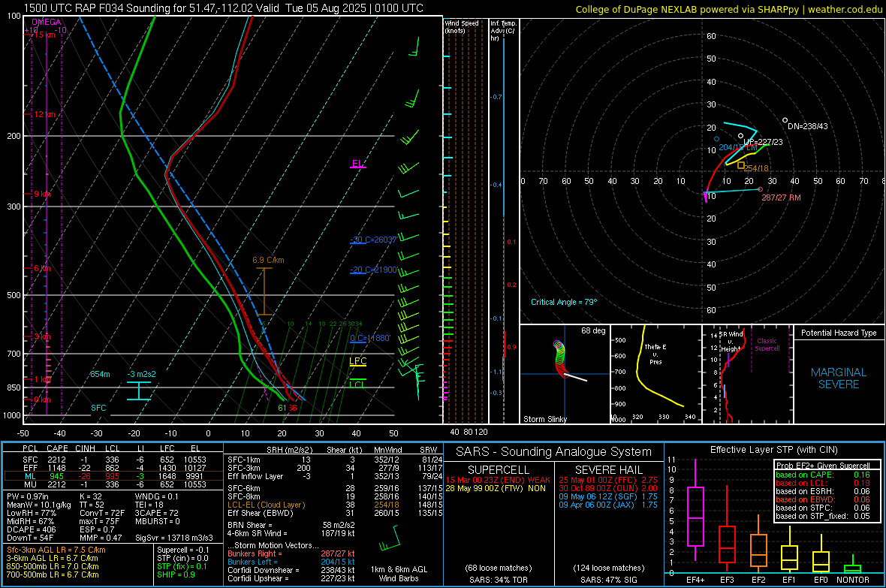Click the magenta EF4+ box plot
Image resolution: width=886 pixels, height=588 pixels.
pos(695,509)
